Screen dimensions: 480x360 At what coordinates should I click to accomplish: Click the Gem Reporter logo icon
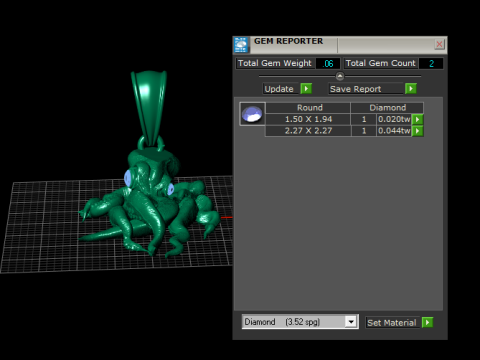click(241, 45)
